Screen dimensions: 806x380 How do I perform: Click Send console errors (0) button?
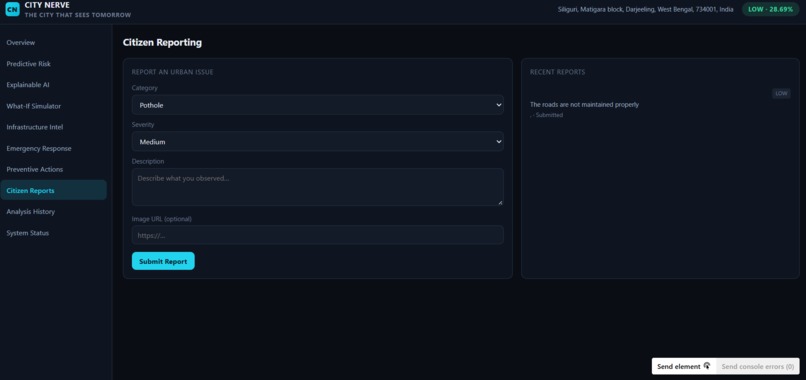pos(757,366)
